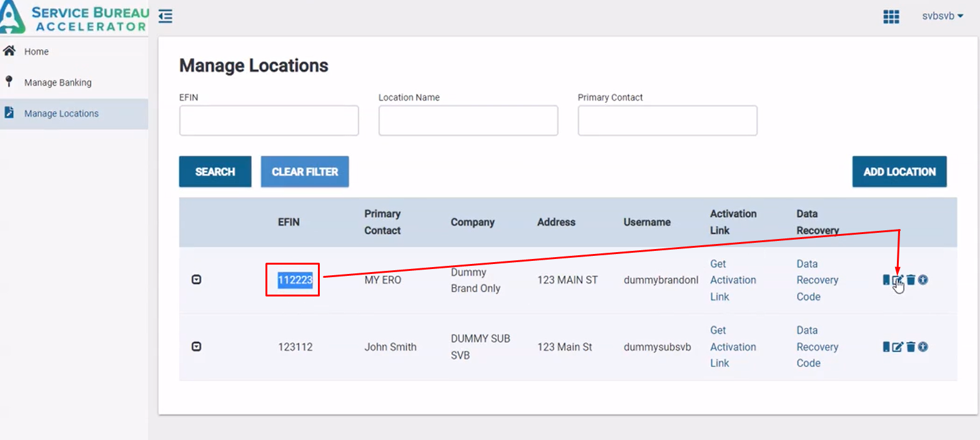The width and height of the screenshot is (980, 440).
Task: Collapse the sidebar with the menu toggle icon
Action: 166,16
